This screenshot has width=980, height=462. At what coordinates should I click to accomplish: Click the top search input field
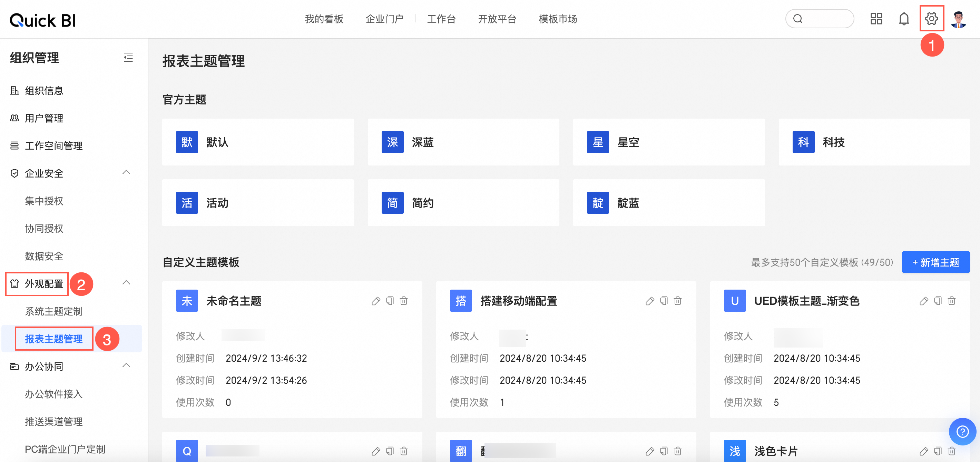click(825, 19)
